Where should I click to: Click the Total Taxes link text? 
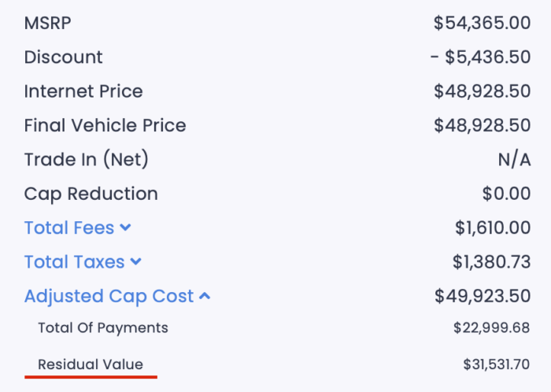[74, 262]
